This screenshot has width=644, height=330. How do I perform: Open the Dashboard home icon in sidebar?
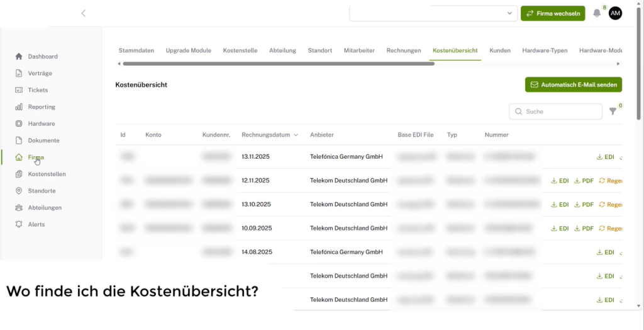(x=19, y=57)
